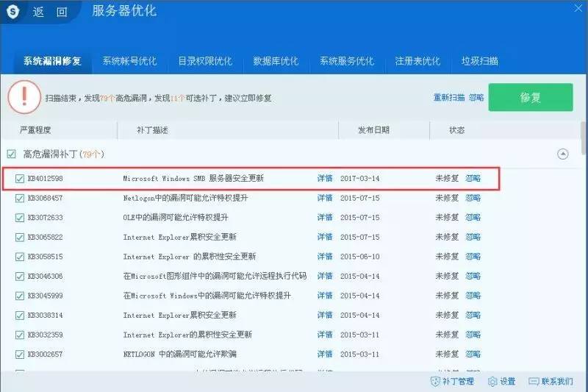Viewport: 588px width, 392px height.
Task: Click the 严重程度 column header
Action: 35,130
